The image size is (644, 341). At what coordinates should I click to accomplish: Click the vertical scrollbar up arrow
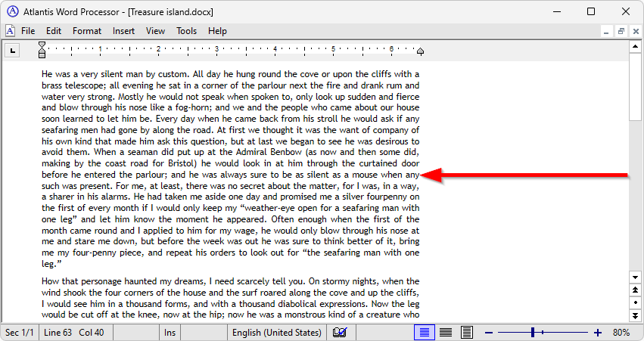pyautogui.click(x=635, y=46)
